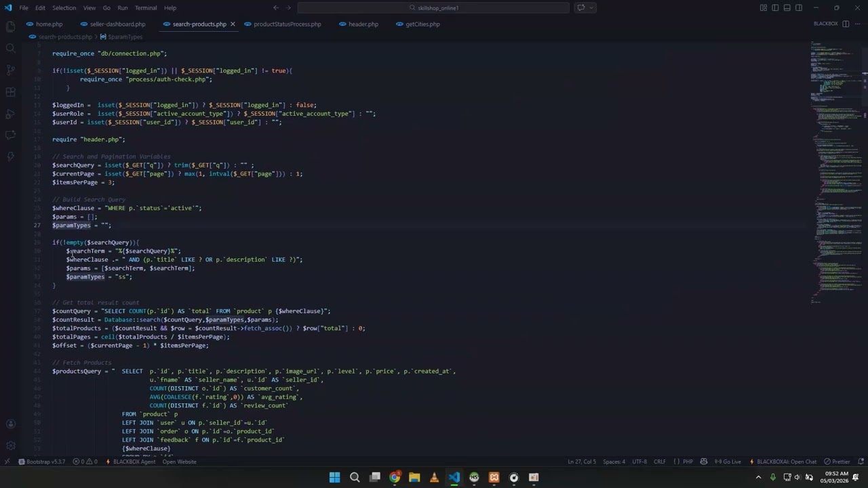Open editor More Actions ellipsis
Viewport: 868px width, 488px height.
click(858, 24)
